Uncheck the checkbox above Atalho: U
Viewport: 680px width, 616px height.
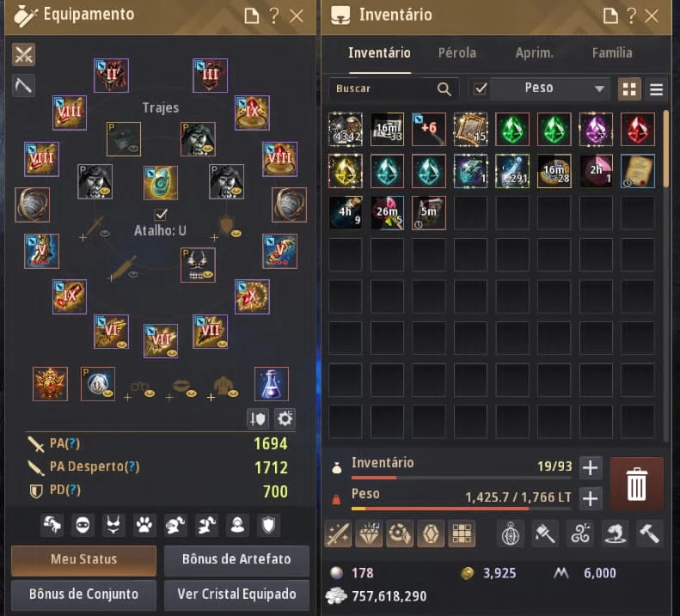pyautogui.click(x=161, y=214)
